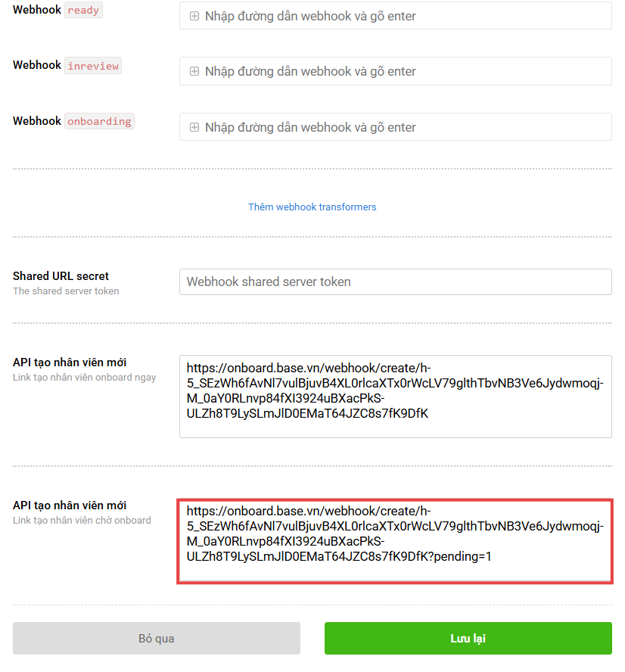This screenshot has height=672, width=625.
Task: Select the pending=1 API URL textarea
Action: pyautogui.click(x=395, y=541)
